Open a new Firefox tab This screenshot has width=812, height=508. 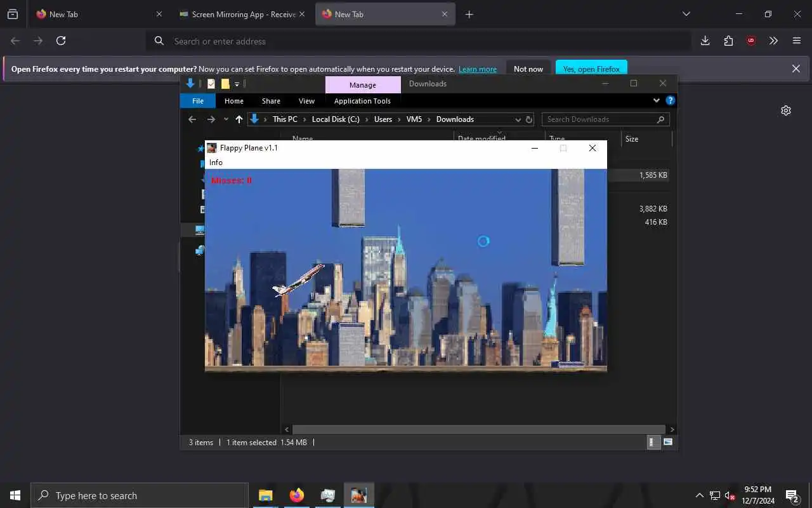pos(469,14)
